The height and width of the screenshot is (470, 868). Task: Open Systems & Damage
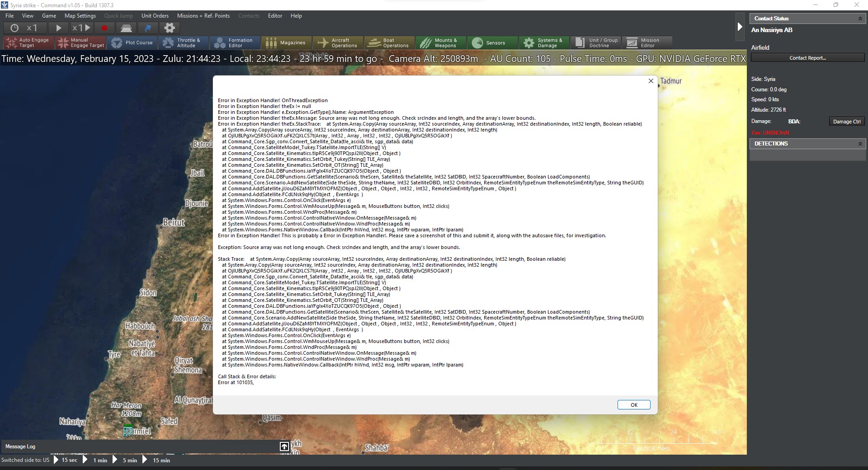tap(544, 43)
